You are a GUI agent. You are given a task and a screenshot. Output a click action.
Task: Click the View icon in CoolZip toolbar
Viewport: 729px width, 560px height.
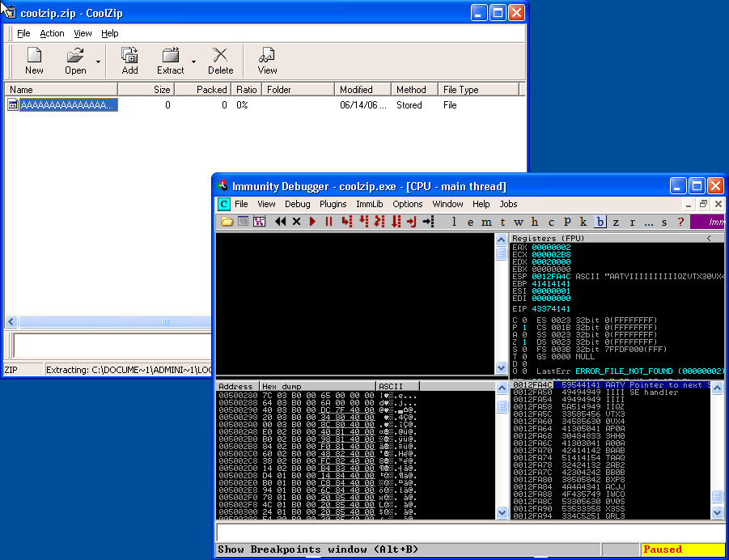point(267,61)
